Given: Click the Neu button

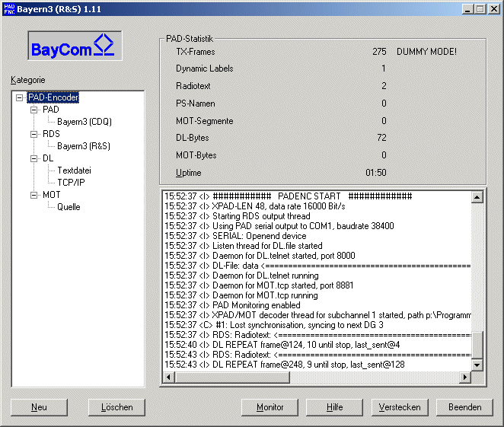Looking at the screenshot, I should pyautogui.click(x=40, y=407).
